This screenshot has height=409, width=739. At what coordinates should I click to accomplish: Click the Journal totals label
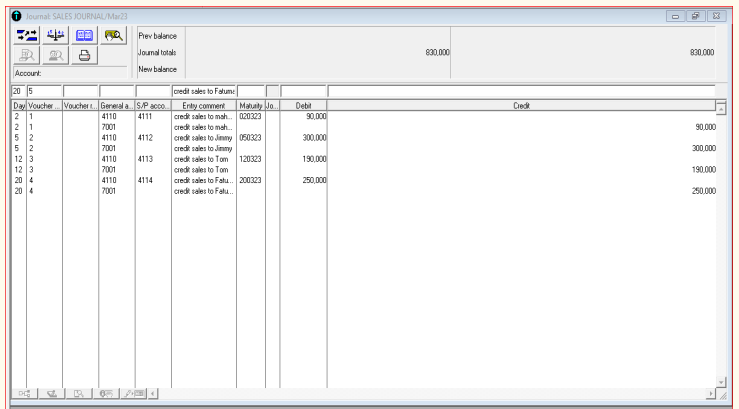[x=157, y=52]
